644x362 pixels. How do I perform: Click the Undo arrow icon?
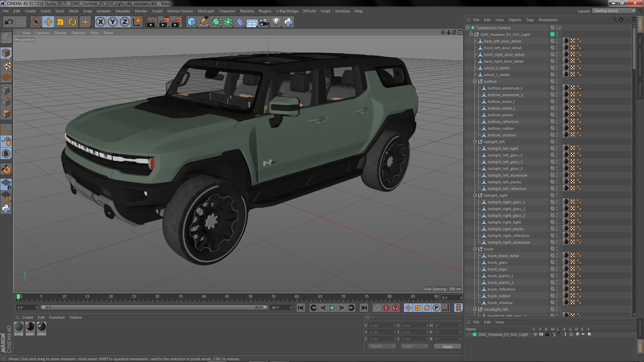pyautogui.click(x=9, y=22)
